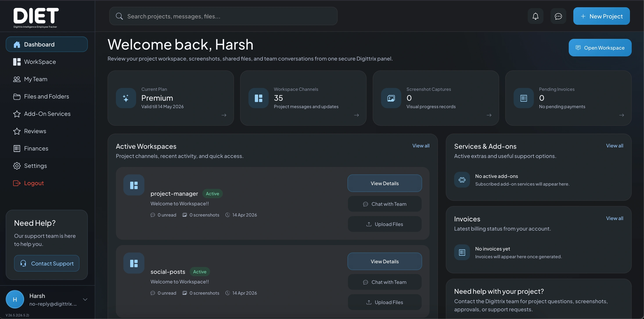Click the Open Workspace button

click(600, 48)
